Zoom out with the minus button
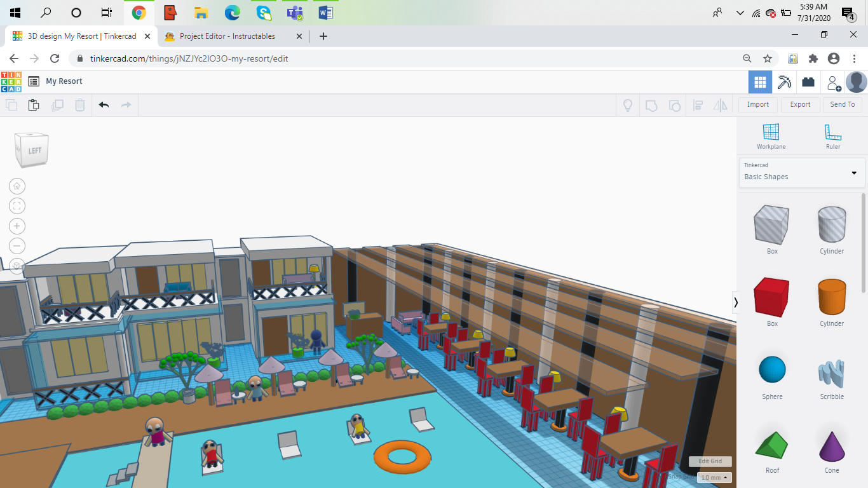This screenshot has width=868, height=488. [17, 246]
